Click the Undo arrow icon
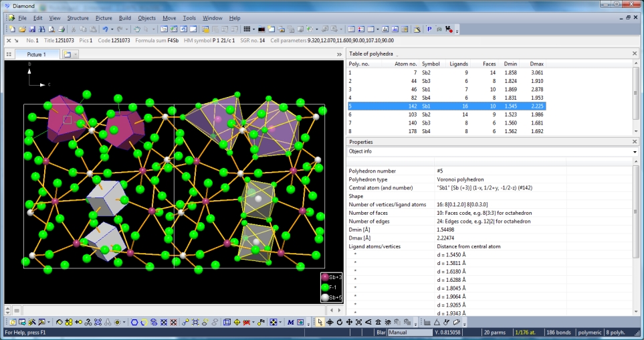This screenshot has width=644, height=340. [x=106, y=29]
